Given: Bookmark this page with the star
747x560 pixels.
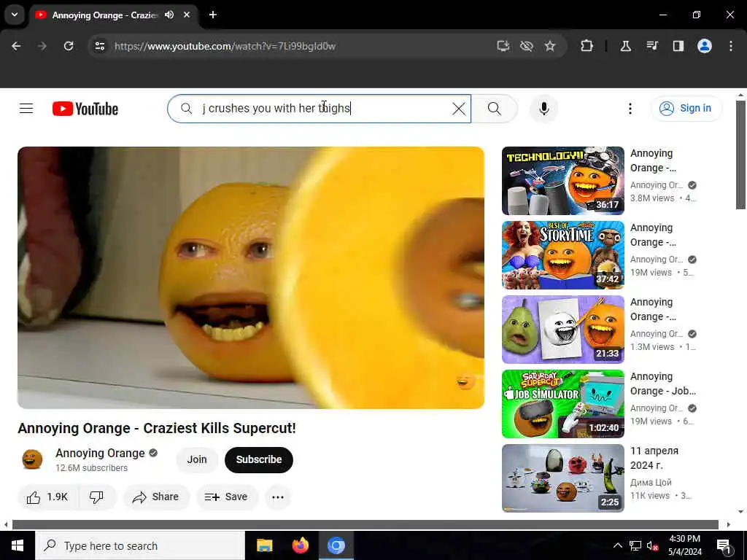Looking at the screenshot, I should click(x=550, y=46).
